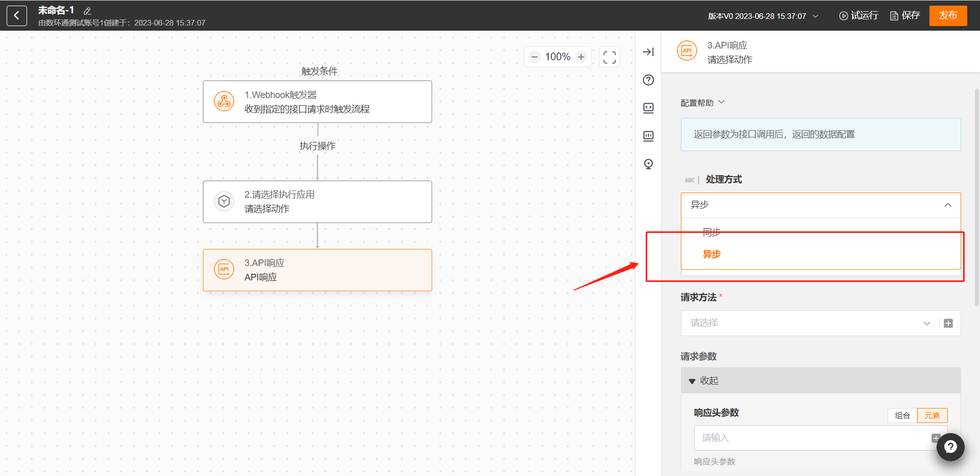Select the 1.Webhook触发器 node

[317, 102]
